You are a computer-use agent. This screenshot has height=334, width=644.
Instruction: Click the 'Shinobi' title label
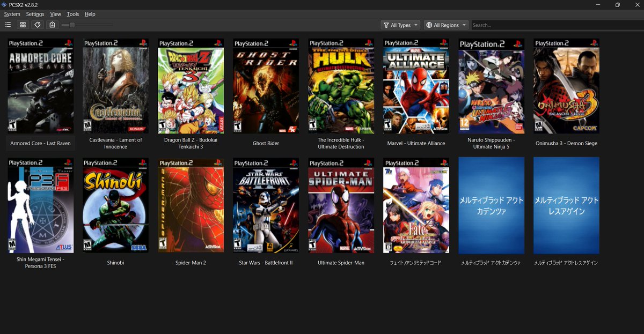point(115,263)
